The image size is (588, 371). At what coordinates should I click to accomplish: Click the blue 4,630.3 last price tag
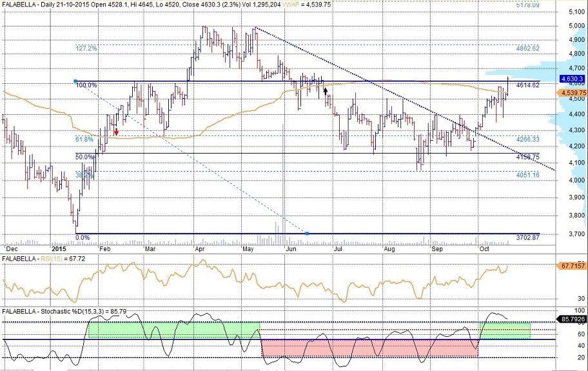[572, 79]
